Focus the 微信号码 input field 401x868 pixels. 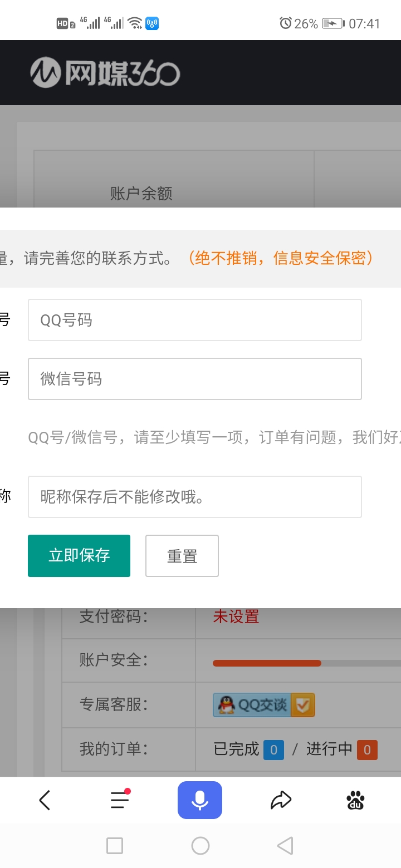pos(195,379)
